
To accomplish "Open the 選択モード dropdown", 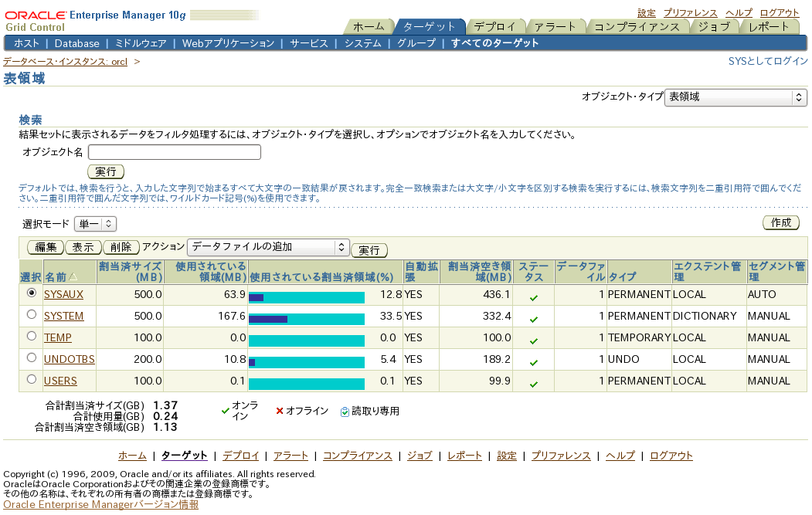I will point(95,224).
